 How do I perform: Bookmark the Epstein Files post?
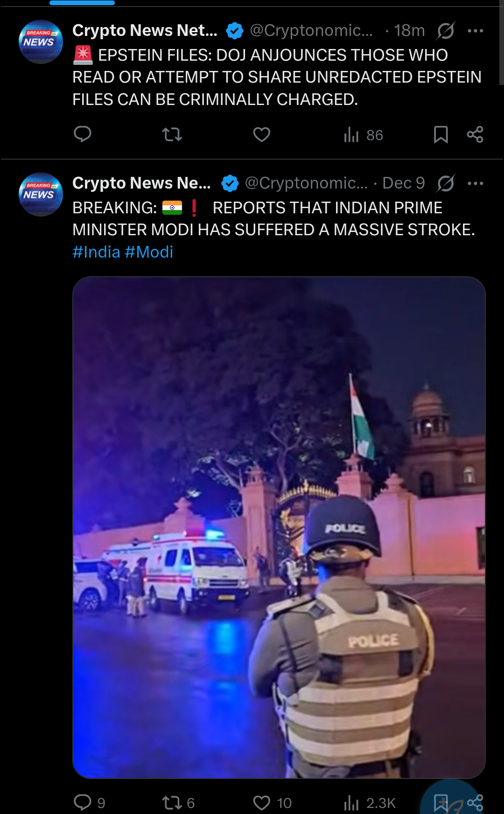pyautogui.click(x=441, y=135)
